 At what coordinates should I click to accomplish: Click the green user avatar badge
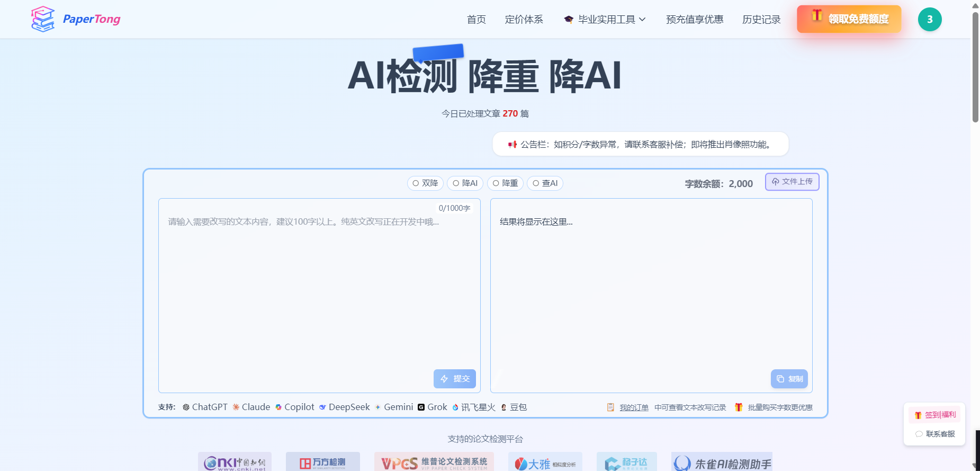[929, 20]
